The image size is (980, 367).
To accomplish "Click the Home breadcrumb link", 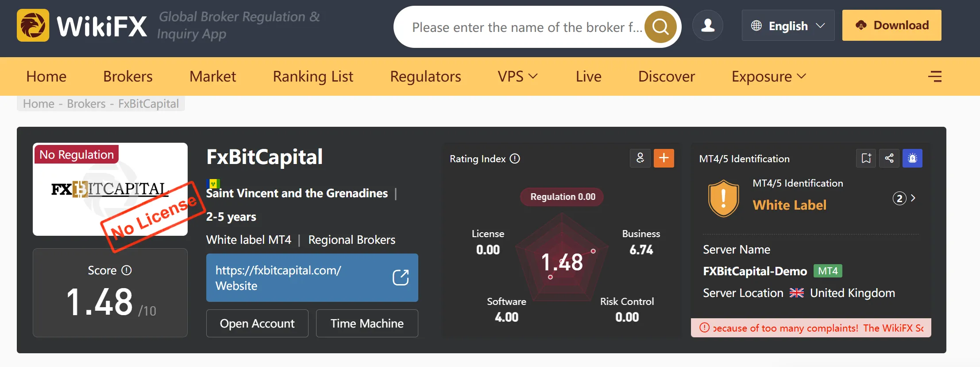I will coord(39,104).
